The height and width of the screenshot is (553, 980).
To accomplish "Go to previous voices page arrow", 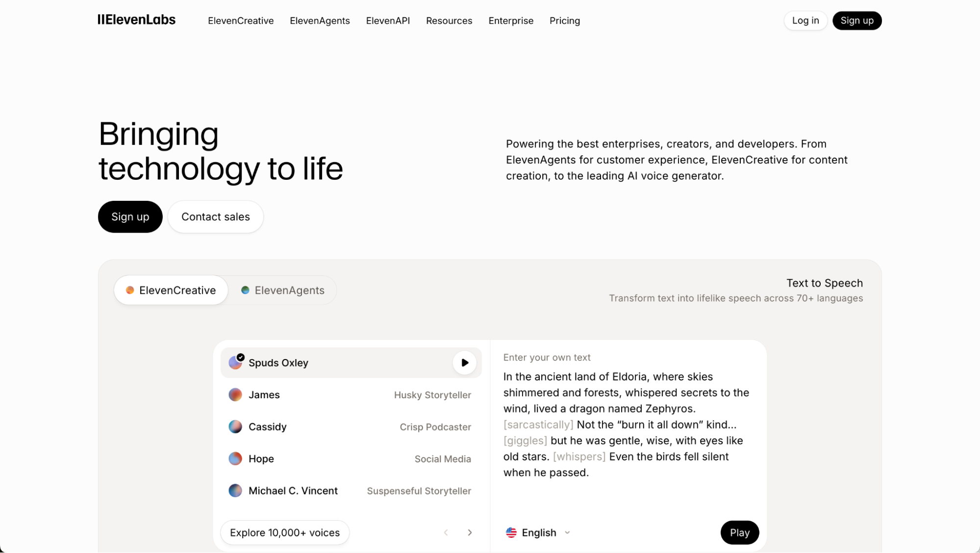I will 446,532.
